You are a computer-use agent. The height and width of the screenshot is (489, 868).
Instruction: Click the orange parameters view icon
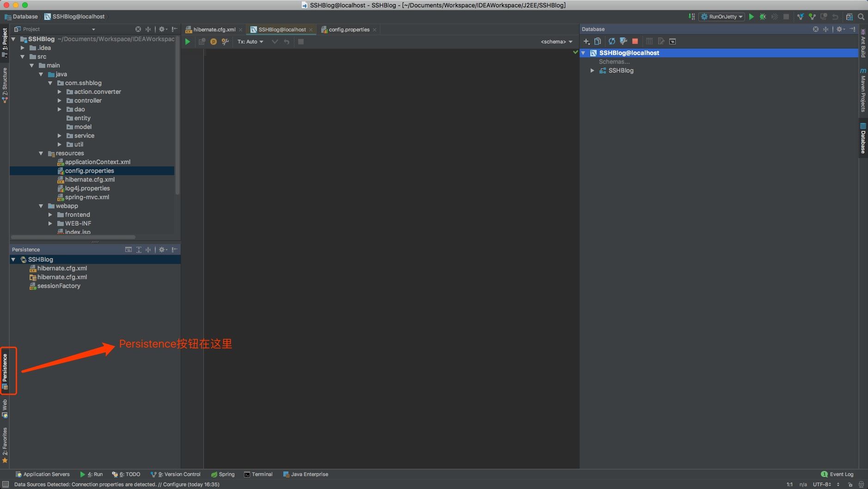tap(214, 42)
